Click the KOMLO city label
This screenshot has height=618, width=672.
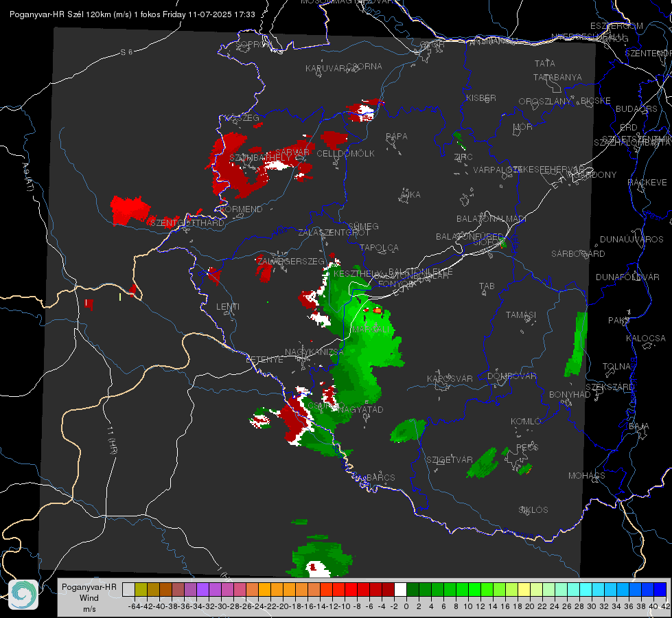tap(526, 422)
